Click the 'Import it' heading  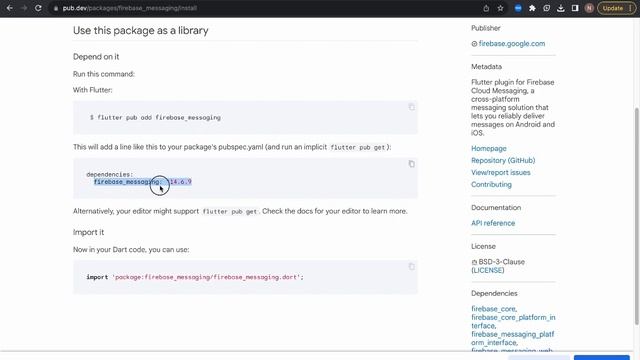pyautogui.click(x=89, y=232)
